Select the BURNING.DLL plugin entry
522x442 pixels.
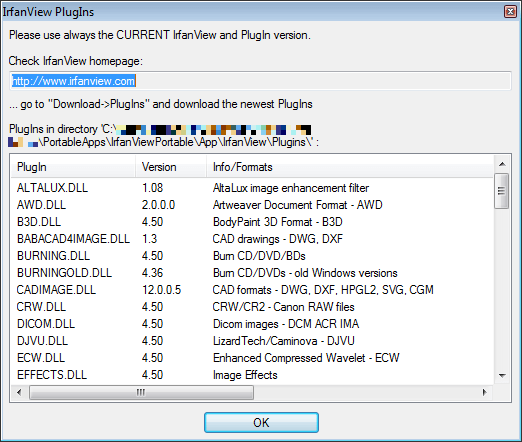pos(53,256)
